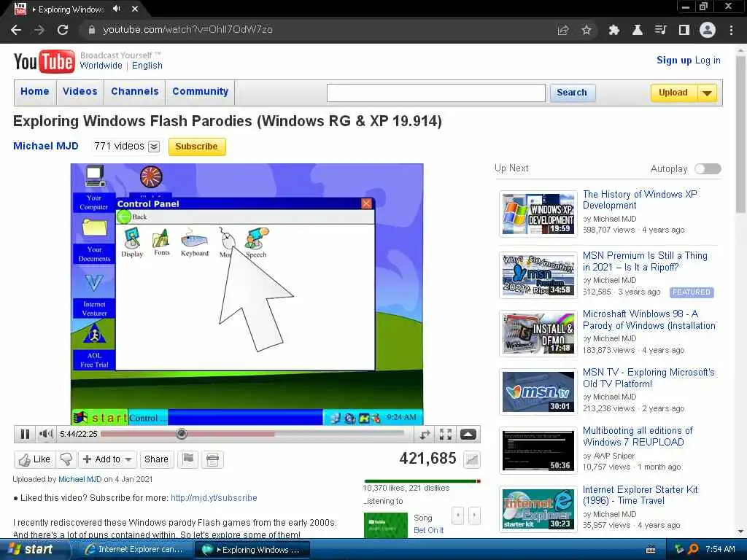Click the Bet On It song link
Image resolution: width=747 pixels, height=560 pixels.
coord(429,531)
